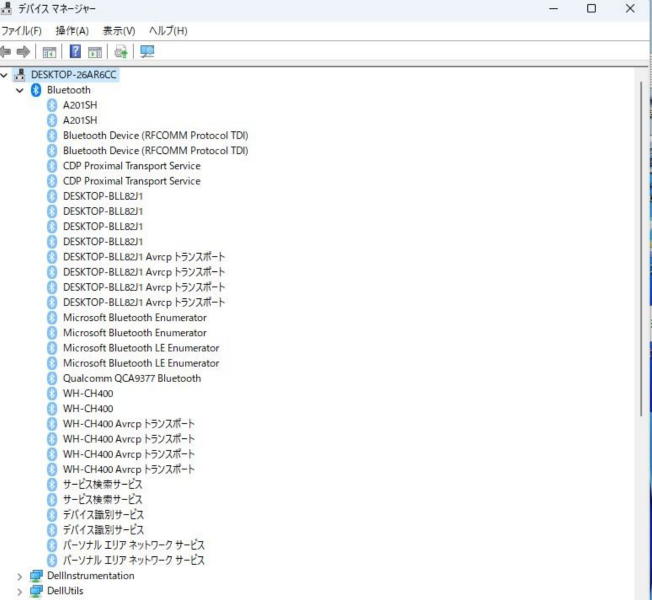Screen dimensions: 652x600
Task: Expand the DellInstrumentation category
Action: coord(20,577)
